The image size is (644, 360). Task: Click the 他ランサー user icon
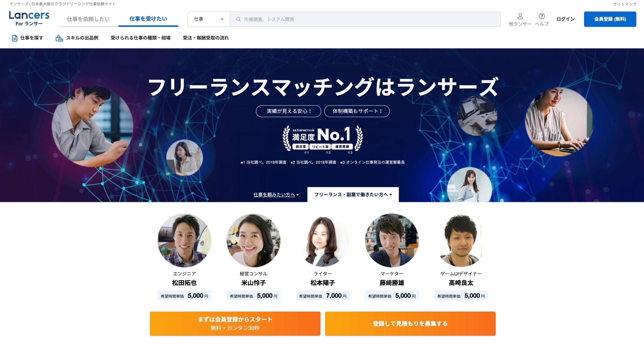pos(520,16)
